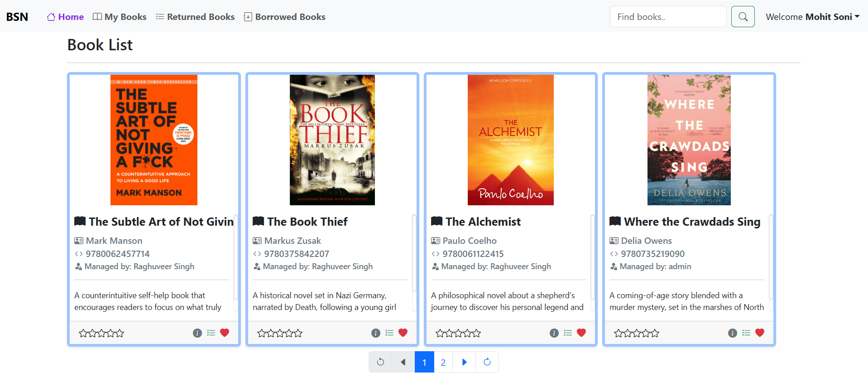Click ISBN 9780735219090
This screenshot has width=868, height=392.
tap(653, 254)
